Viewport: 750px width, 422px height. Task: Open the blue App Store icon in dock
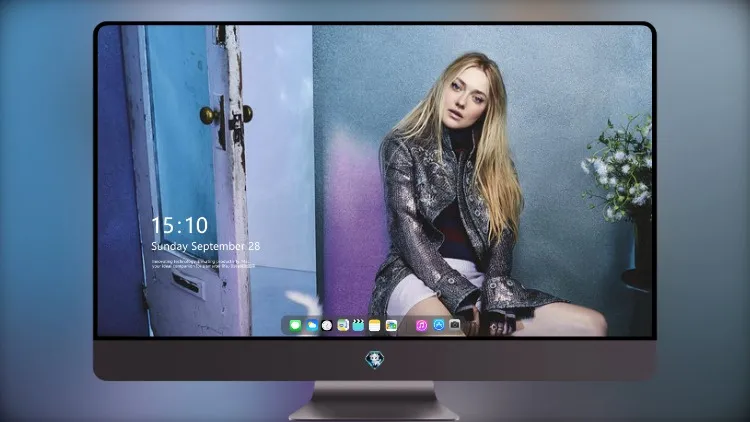438,325
